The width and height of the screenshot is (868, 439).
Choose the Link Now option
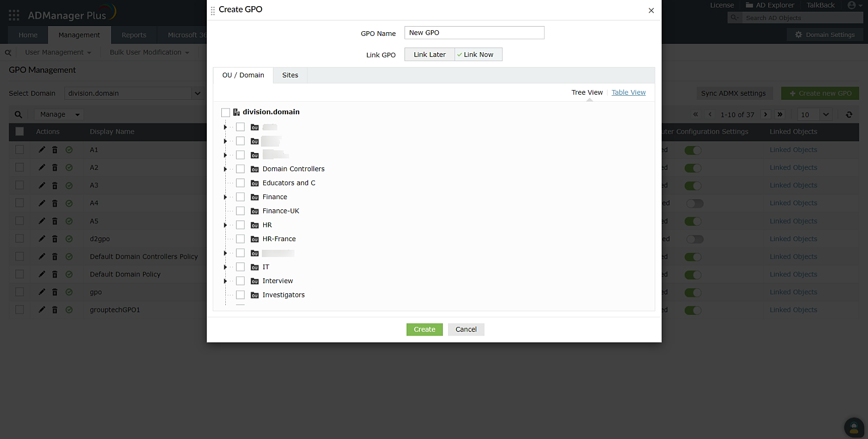478,55
